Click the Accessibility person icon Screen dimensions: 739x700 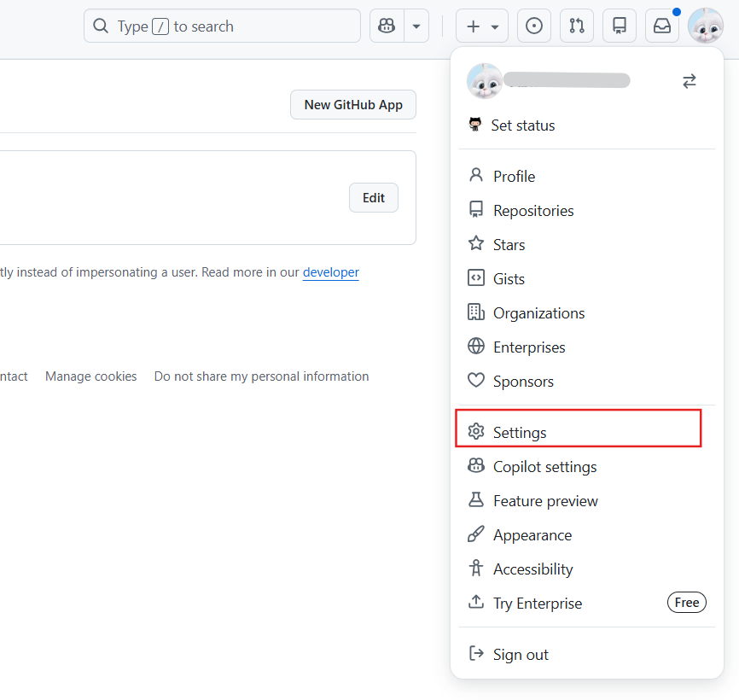click(x=476, y=568)
